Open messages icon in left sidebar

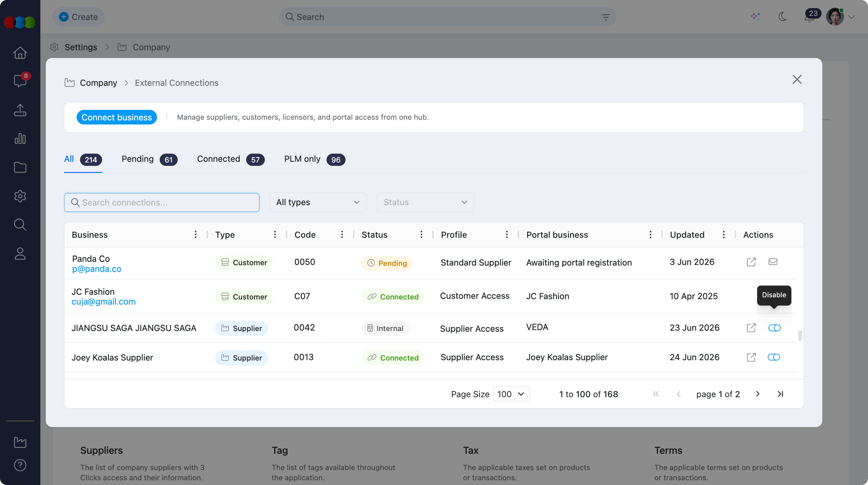(x=20, y=81)
